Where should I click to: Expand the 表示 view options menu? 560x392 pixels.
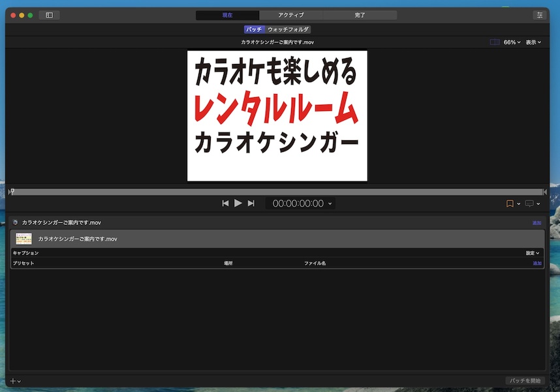[x=533, y=42]
